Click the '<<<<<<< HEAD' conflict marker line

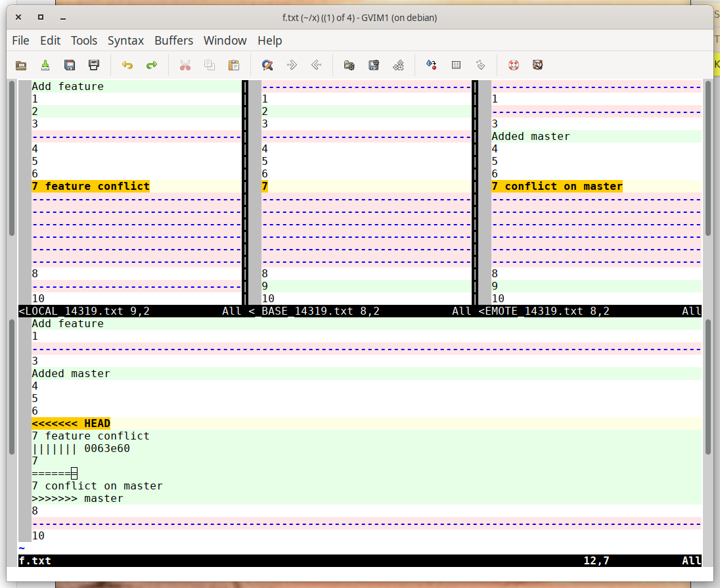coord(71,424)
